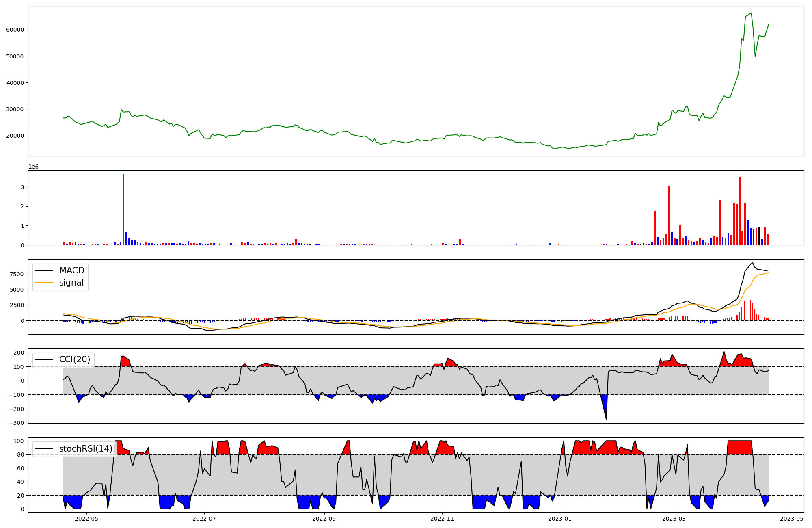
Task: Click the MACD legend label
Action: click(x=71, y=270)
